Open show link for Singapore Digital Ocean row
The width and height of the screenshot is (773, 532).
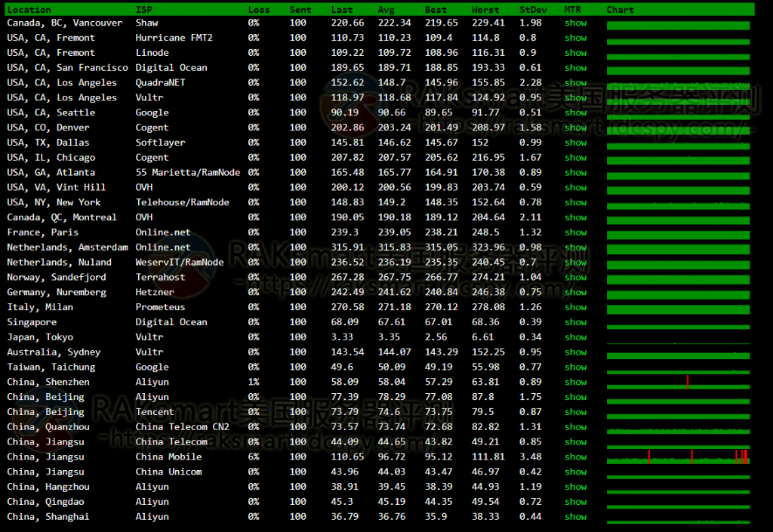pos(575,322)
